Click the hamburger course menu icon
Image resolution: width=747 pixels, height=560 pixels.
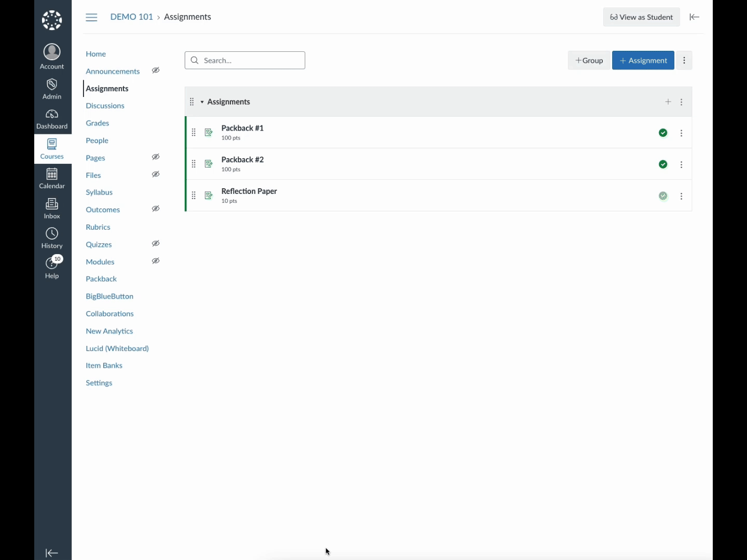coord(91,18)
